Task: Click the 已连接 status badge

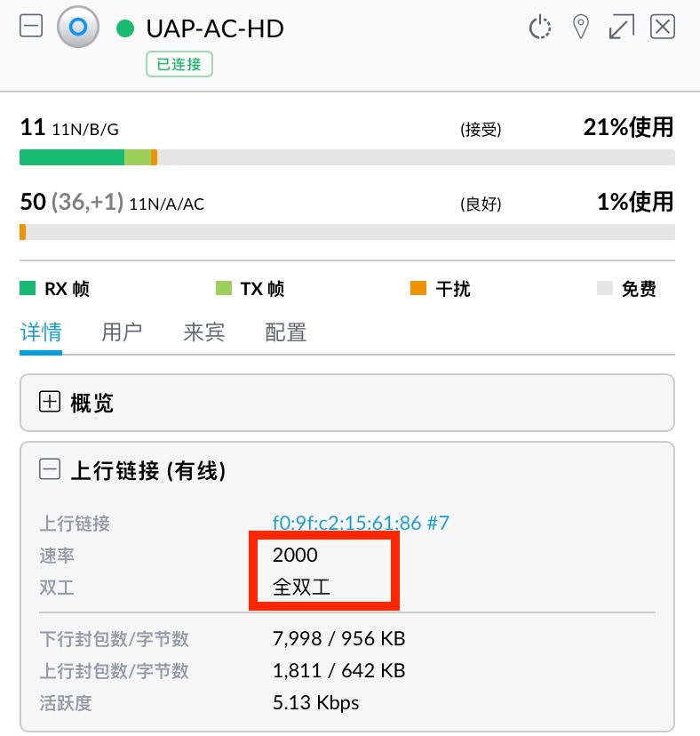Action: tap(179, 64)
